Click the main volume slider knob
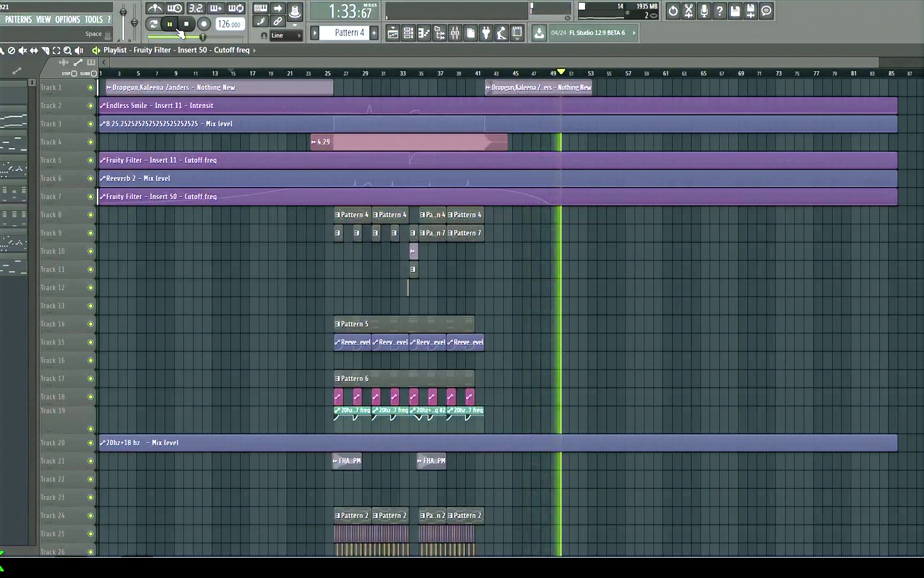The image size is (924, 578). [x=124, y=12]
